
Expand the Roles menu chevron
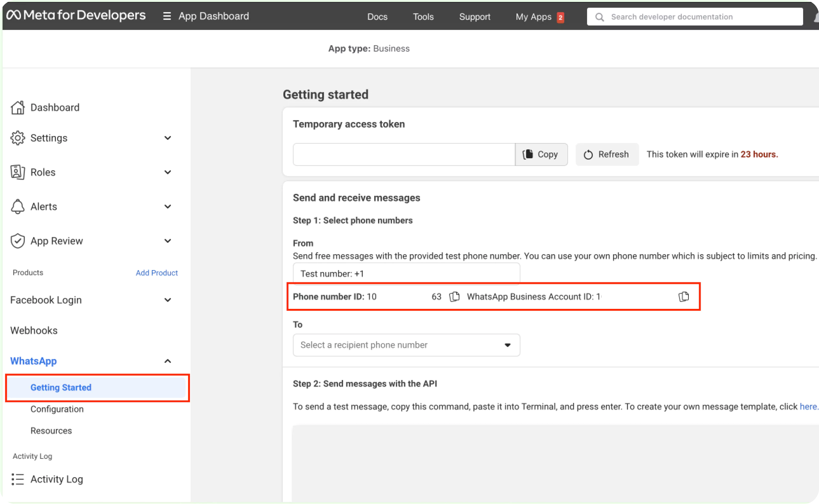click(168, 172)
